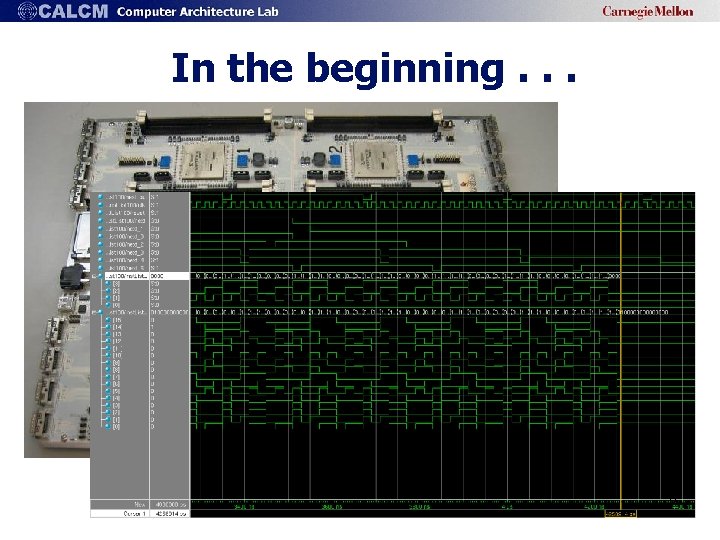Image resolution: width=720 pixels, height=540 pixels.
Task: Collapse the highlighted bus signal valued 0000
Action: (94, 276)
